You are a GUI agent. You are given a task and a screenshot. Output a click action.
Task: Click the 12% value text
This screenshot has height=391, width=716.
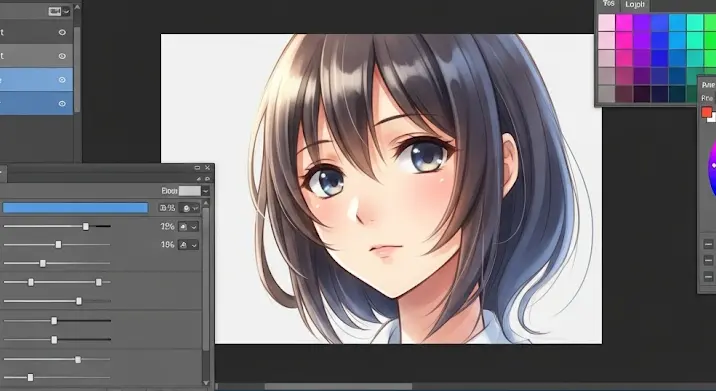pyautogui.click(x=168, y=226)
